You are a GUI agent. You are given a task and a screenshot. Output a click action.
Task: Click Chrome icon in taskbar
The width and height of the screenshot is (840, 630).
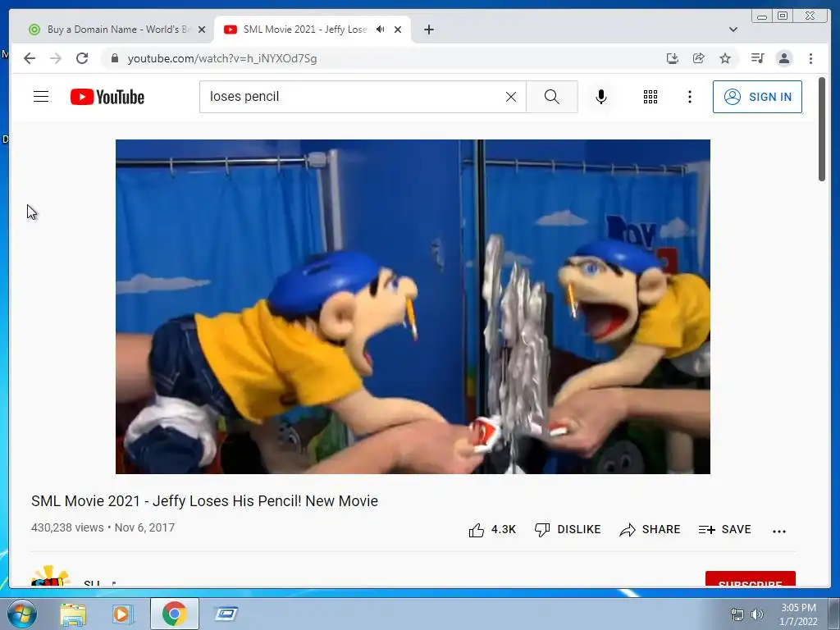[174, 614]
